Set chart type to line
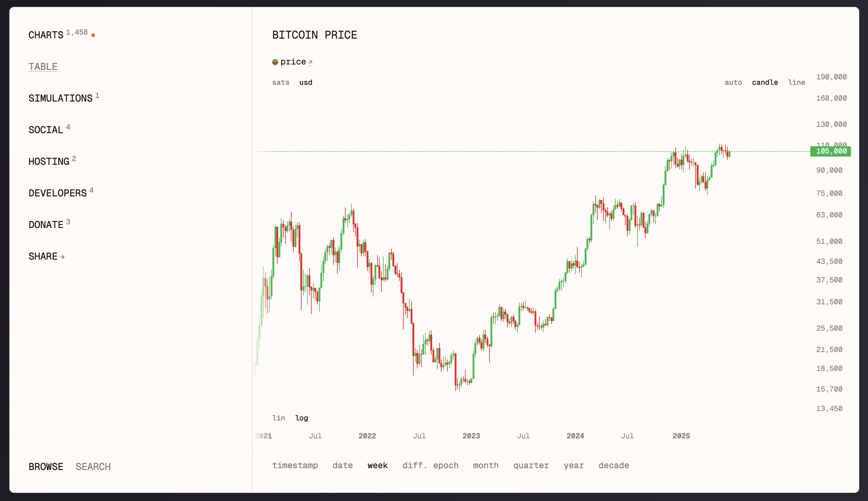This screenshot has height=501, width=868. pyautogui.click(x=797, y=82)
